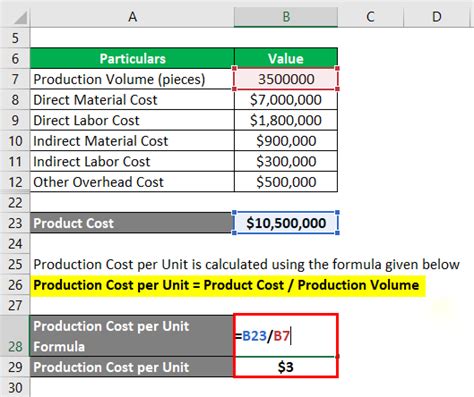Viewport: 474px width, 397px height.
Task: Select row 10 header
Action: 15,141
